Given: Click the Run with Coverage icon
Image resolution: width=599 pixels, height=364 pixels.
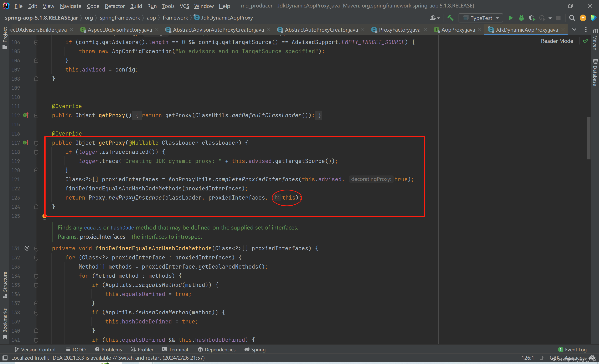Looking at the screenshot, I should coord(532,18).
